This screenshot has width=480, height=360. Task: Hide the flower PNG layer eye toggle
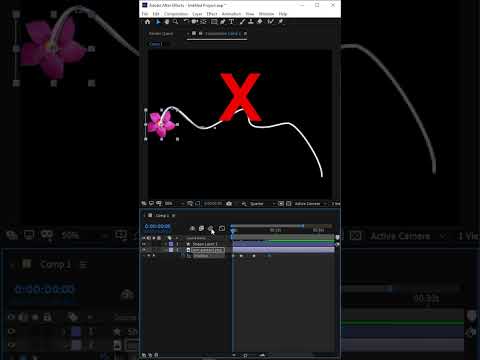[x=144, y=250]
